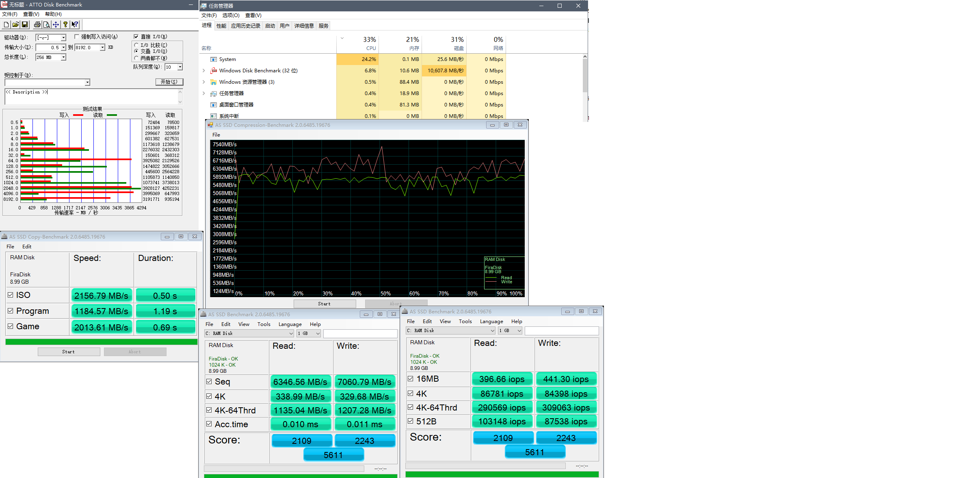Select the I/O 比较 radio button
The height and width of the screenshot is (478, 980).
click(x=136, y=45)
